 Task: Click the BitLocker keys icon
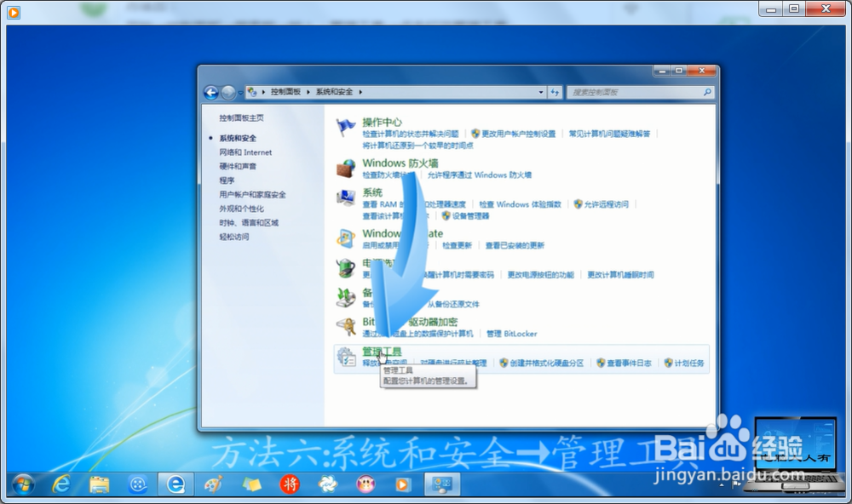coord(346,326)
